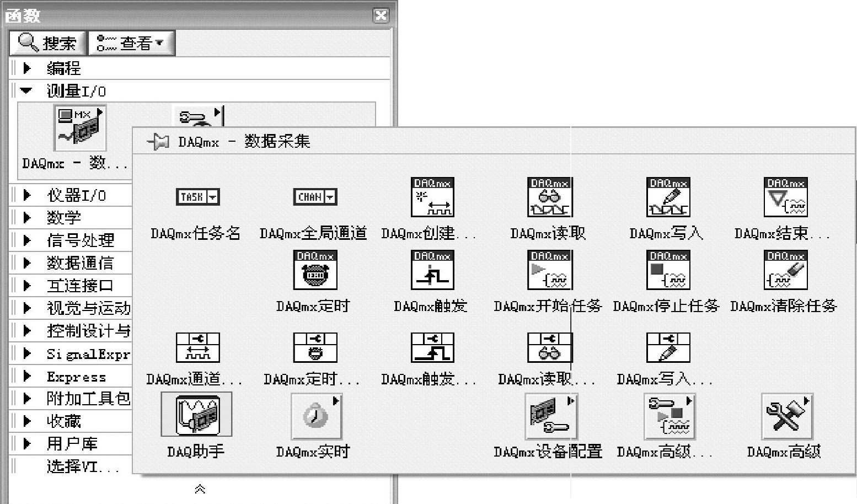This screenshot has width=857, height=504.
Task: Open the DAQmx实时 subpalette icon
Action: point(317,416)
